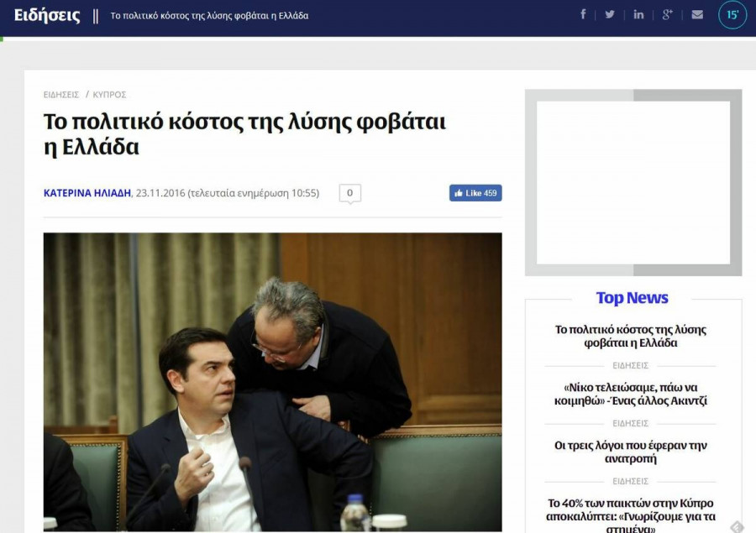Click the circular 15' reading time badge
This screenshot has height=533, width=756.
click(x=732, y=15)
